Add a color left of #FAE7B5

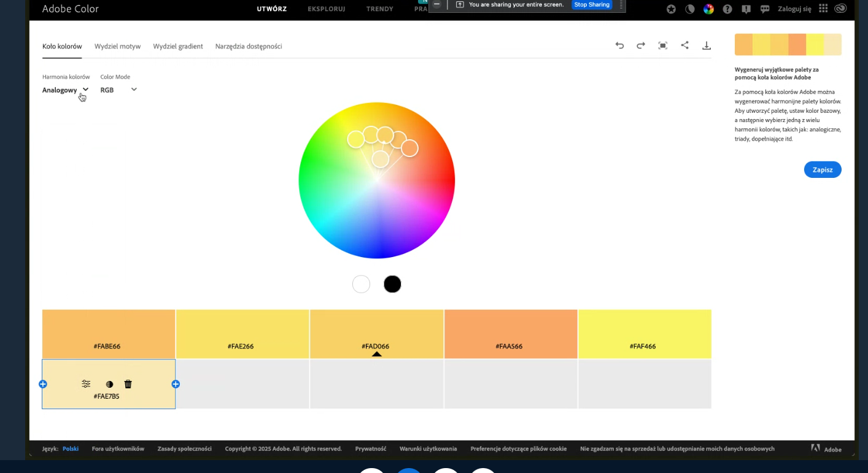43,384
